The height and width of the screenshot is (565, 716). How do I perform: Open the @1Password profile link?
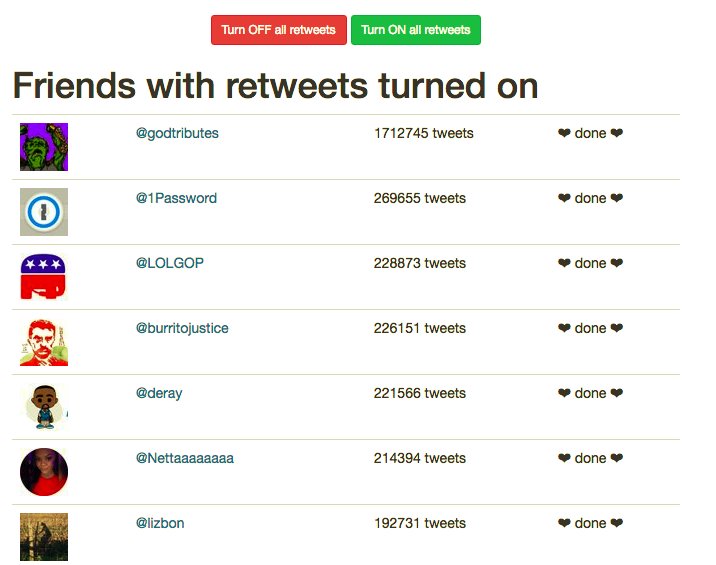click(x=176, y=198)
